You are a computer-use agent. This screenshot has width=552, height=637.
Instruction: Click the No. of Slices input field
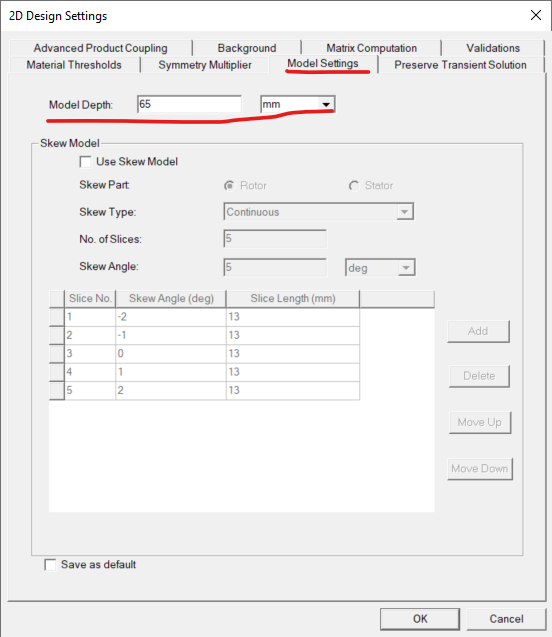pyautogui.click(x=275, y=238)
